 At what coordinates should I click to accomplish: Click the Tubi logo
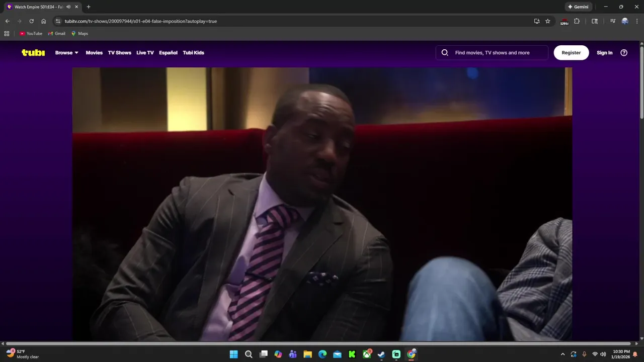point(33,52)
